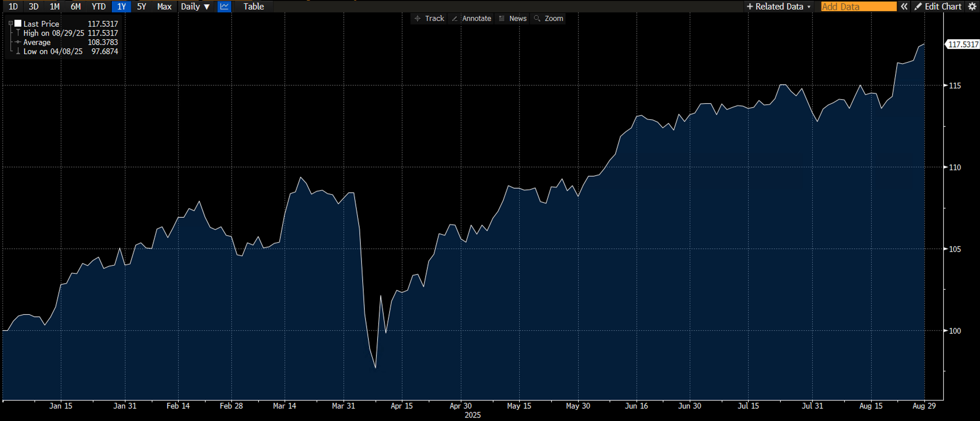Select the 6M time range
Viewport: 980px width, 421px height.
click(x=76, y=7)
